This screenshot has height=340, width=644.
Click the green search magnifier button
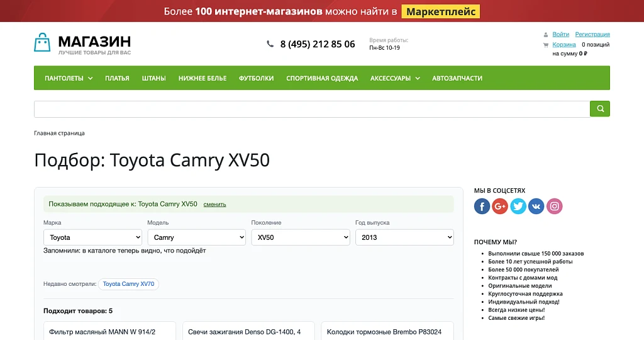600,108
